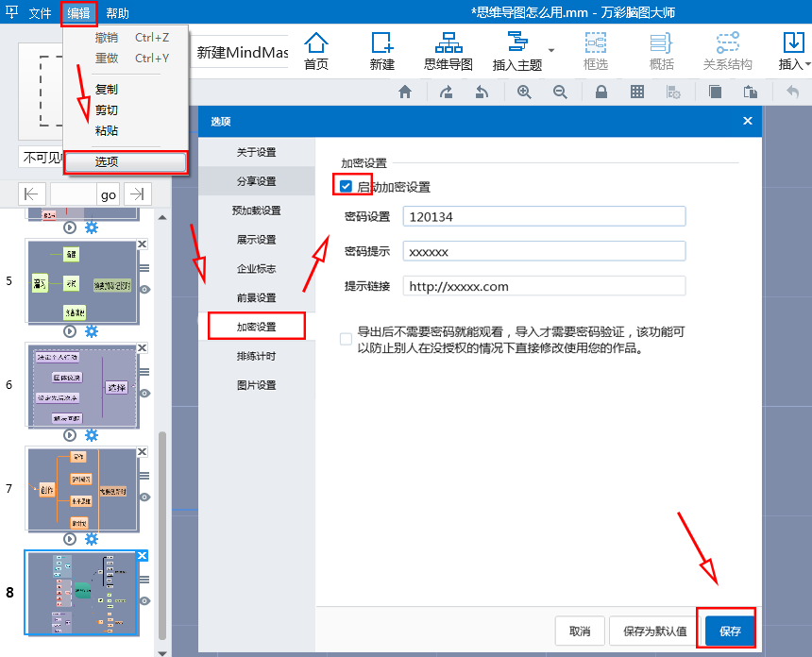Viewport: 812px width, 657px height.
Task: Select the 插入主题 insert topic tool
Action: (518, 49)
